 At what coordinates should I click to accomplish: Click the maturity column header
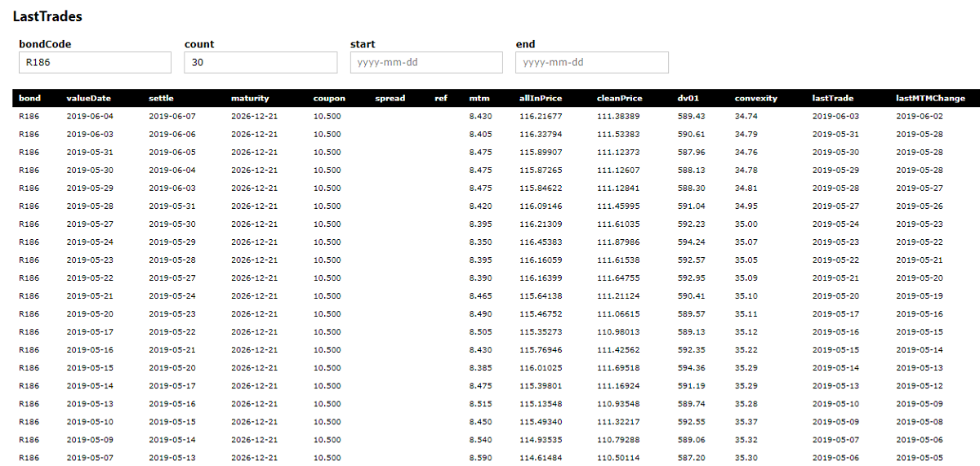(250, 98)
